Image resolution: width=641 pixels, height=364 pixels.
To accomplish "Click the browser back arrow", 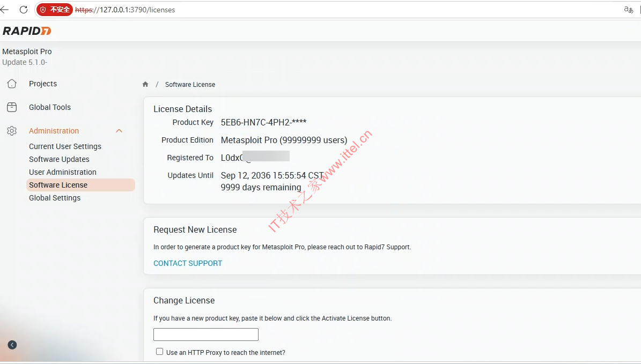I will pos(4,10).
